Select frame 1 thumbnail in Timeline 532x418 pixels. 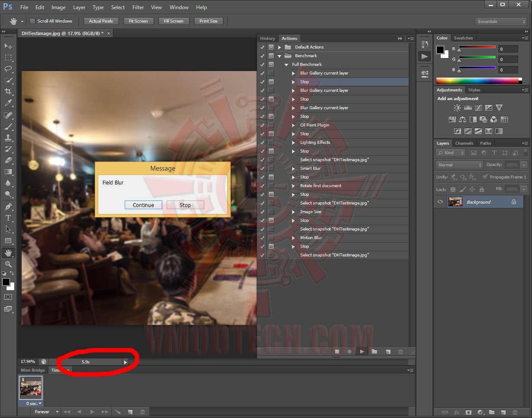click(x=31, y=388)
